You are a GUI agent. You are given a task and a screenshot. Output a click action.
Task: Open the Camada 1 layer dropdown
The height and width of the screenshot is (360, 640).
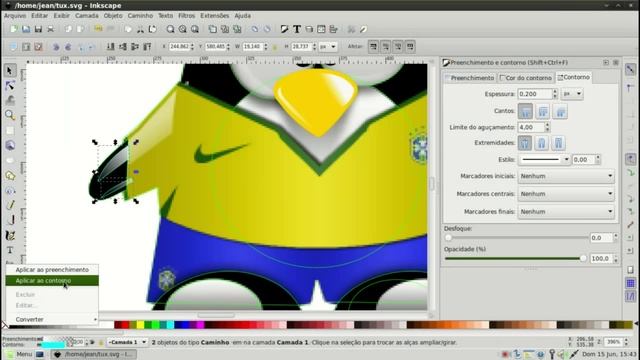pos(127,342)
